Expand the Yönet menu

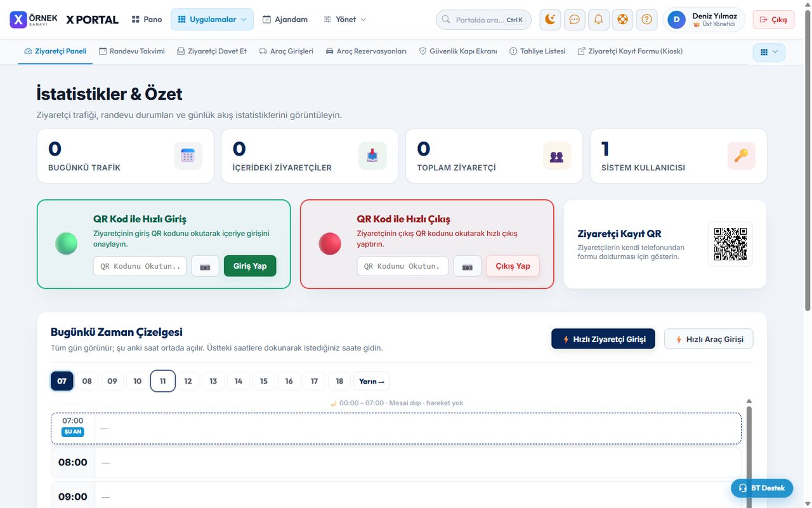tap(345, 19)
